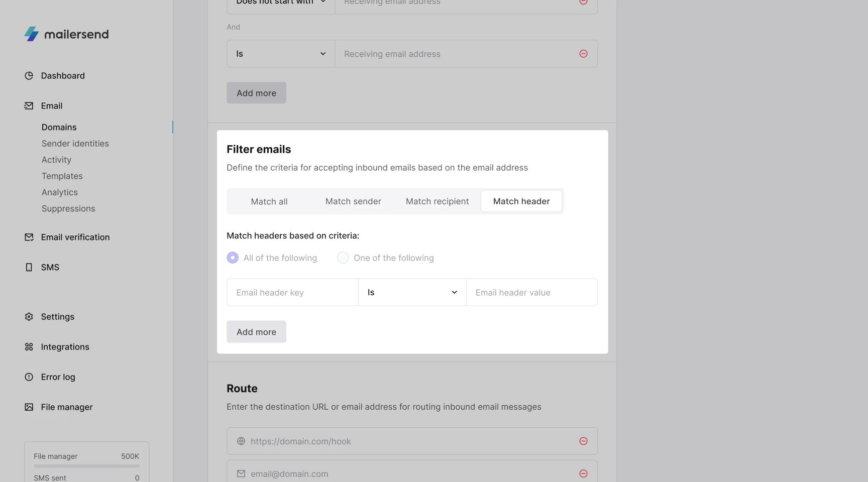Switch to the Match sender tab

coord(353,201)
